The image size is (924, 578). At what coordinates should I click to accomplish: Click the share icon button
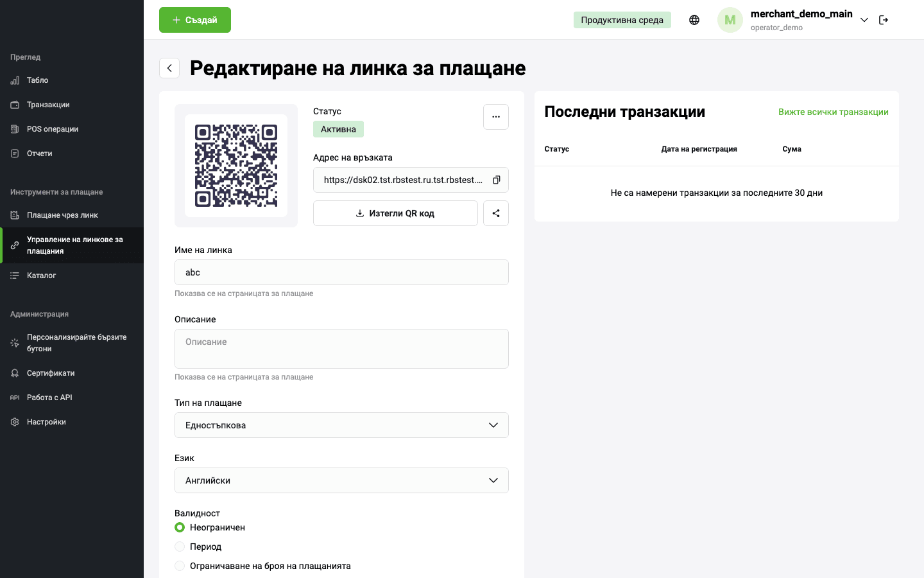point(496,213)
